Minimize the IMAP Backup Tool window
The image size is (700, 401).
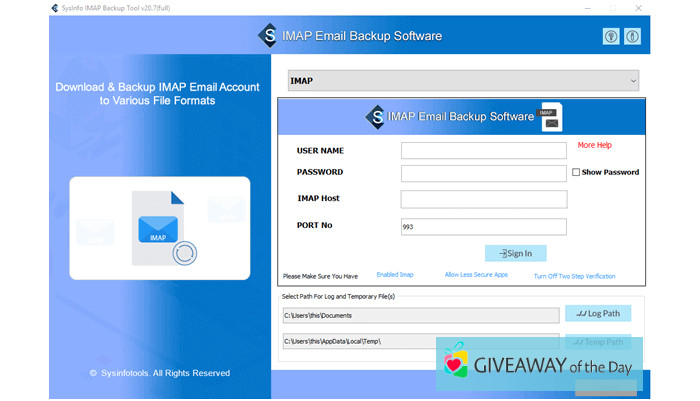pyautogui.click(x=588, y=8)
